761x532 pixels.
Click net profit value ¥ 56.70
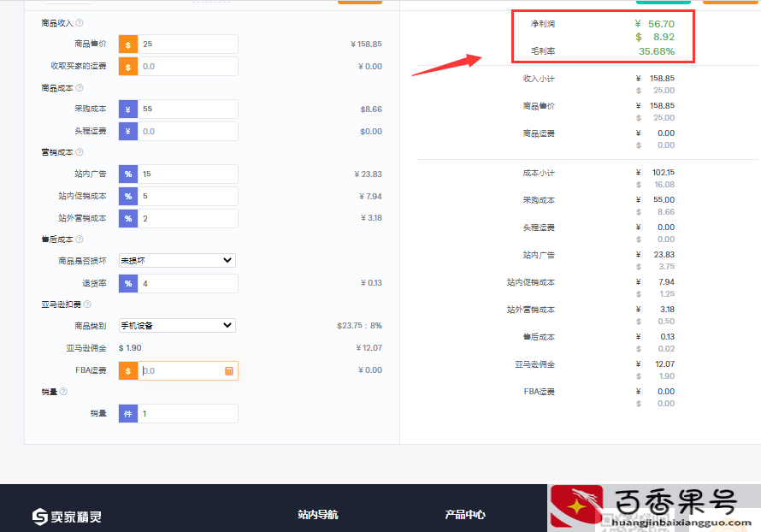pos(654,24)
